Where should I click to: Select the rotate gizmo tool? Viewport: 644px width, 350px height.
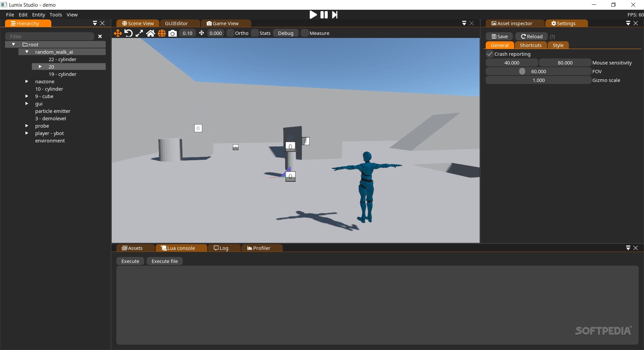128,33
